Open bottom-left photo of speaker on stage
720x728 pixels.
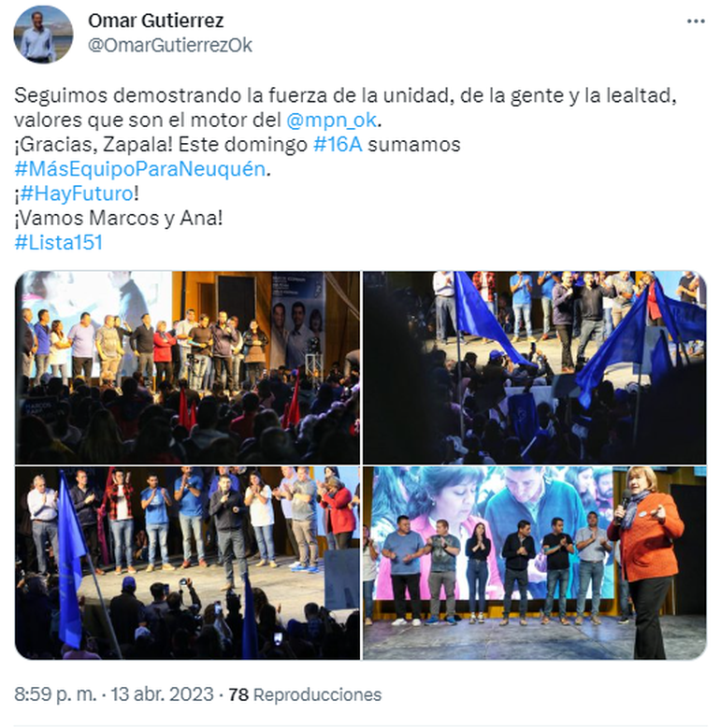(x=187, y=563)
